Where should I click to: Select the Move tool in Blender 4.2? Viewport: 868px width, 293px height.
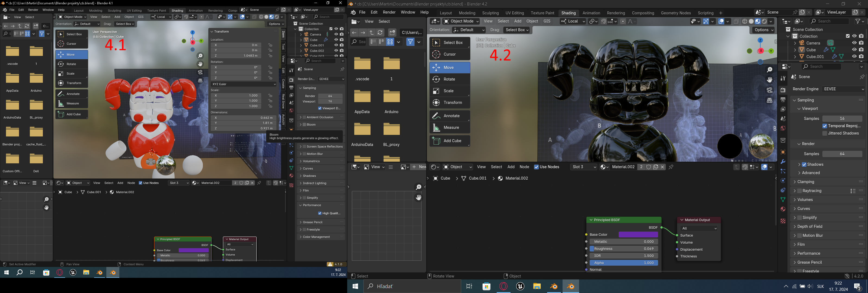coord(449,68)
